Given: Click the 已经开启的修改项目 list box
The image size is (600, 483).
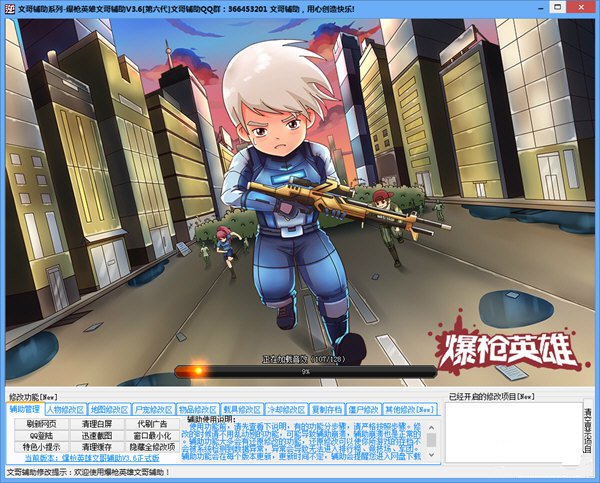Looking at the screenshot, I should (x=514, y=432).
